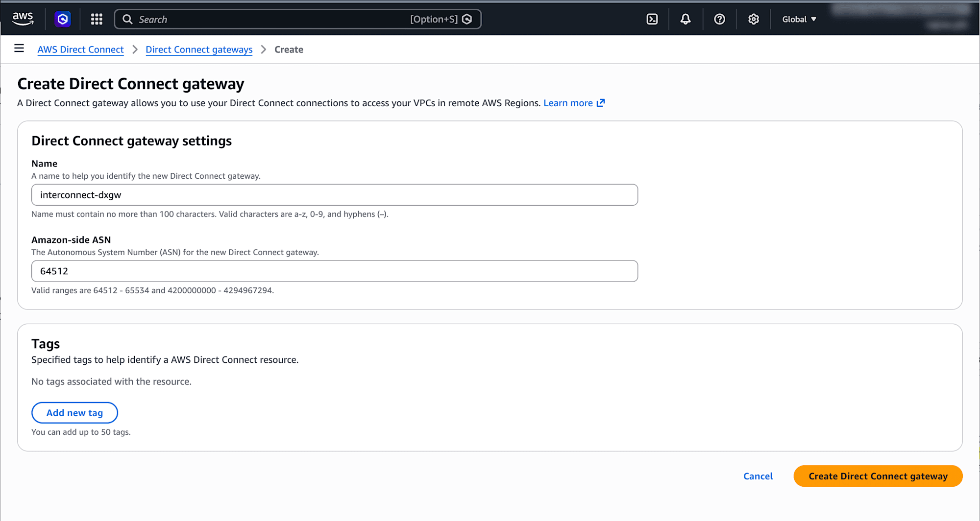The height and width of the screenshot is (521, 980).
Task: Click the Name field label
Action: point(44,164)
